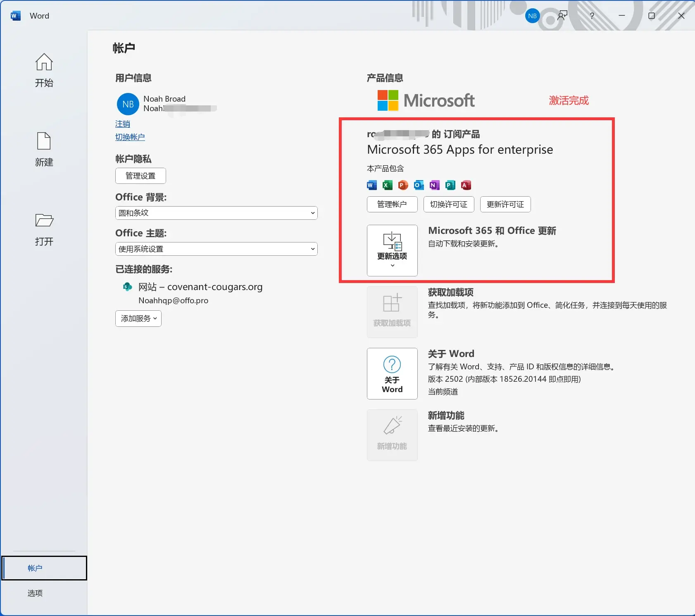Open 开始 in the left sidebar
Image resolution: width=695 pixels, height=616 pixels.
pyautogui.click(x=44, y=70)
